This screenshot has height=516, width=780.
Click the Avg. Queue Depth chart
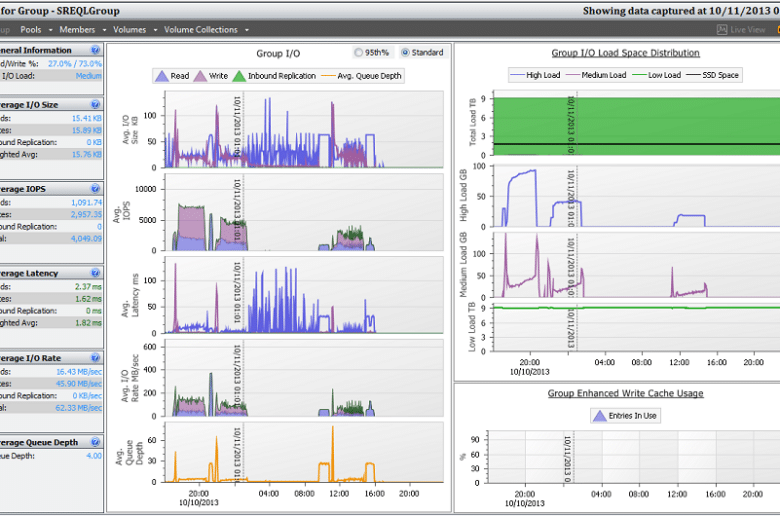click(x=303, y=452)
